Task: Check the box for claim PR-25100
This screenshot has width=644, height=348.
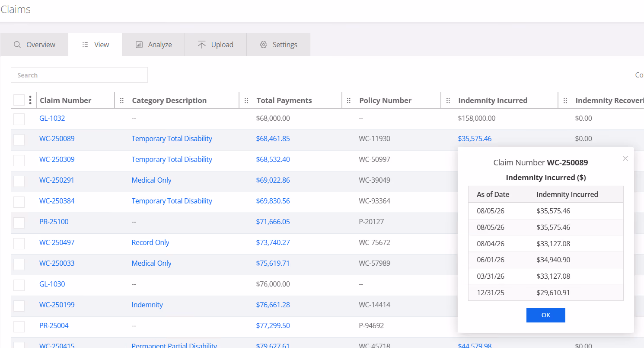Action: (19, 223)
